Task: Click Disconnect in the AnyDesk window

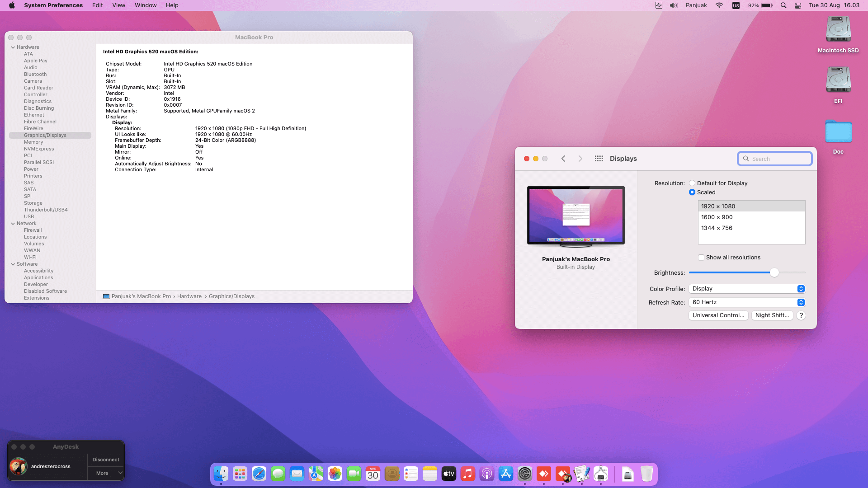Action: [x=106, y=460]
